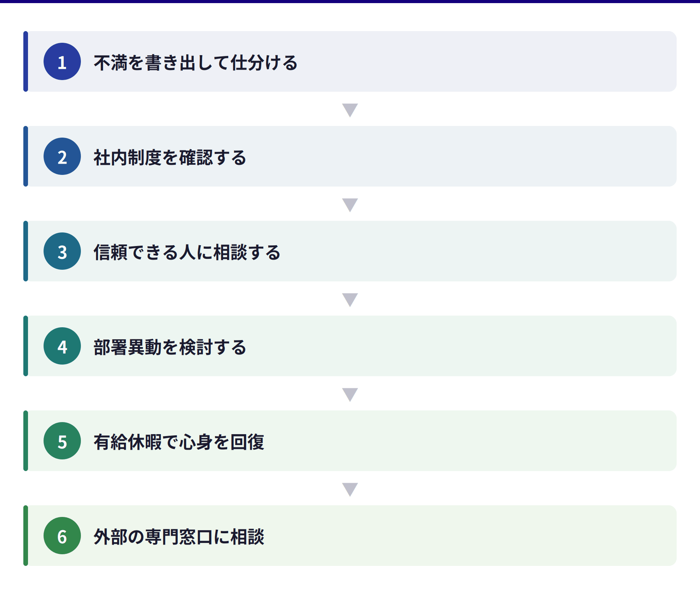Select the 社内制度を確認する step title

point(170,157)
